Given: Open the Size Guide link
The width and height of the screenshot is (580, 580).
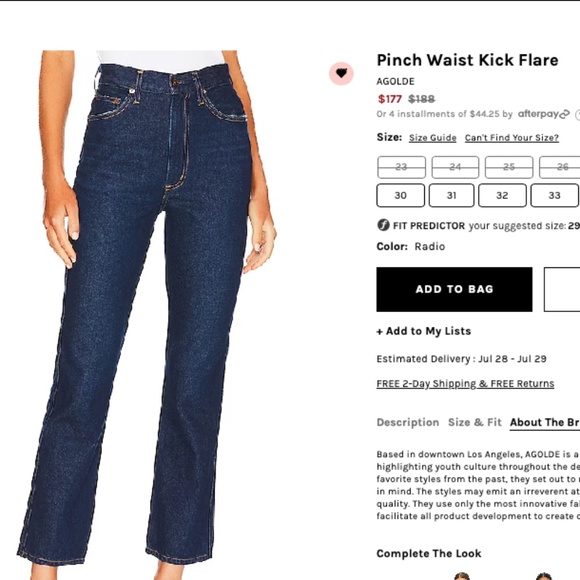Looking at the screenshot, I should tap(432, 138).
